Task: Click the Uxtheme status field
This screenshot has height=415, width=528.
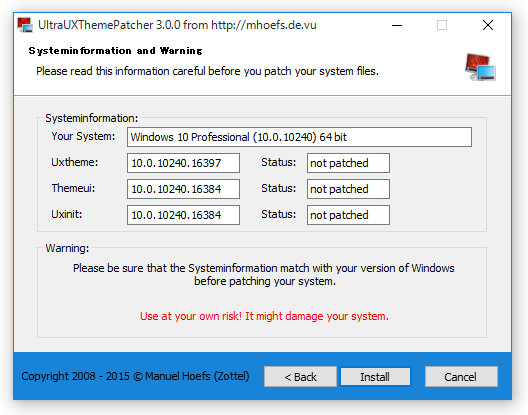Action: tap(348, 163)
